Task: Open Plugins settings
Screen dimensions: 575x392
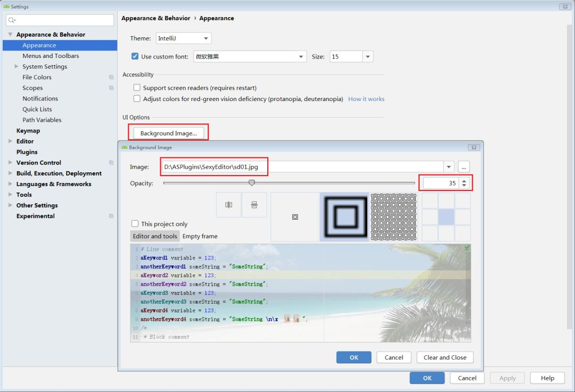Action: 27,152
